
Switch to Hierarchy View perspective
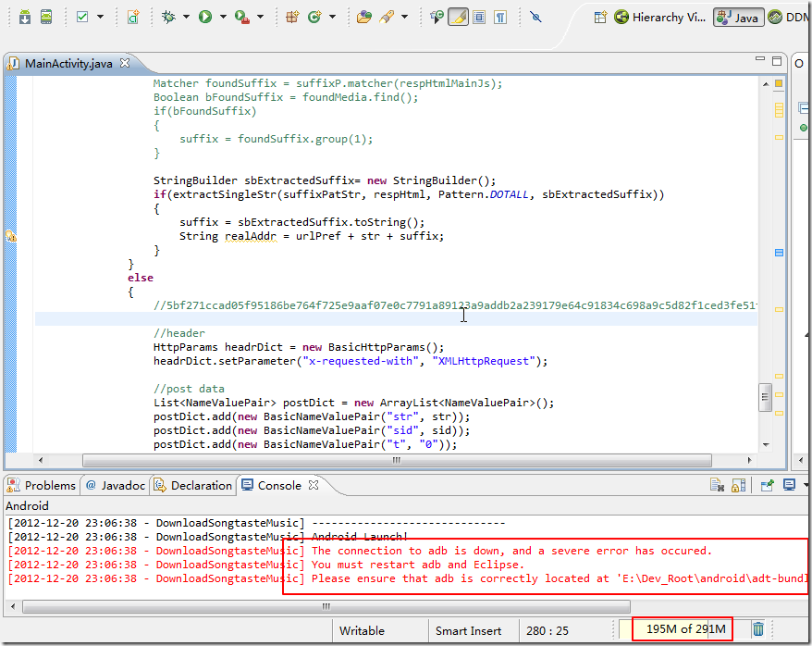662,17
